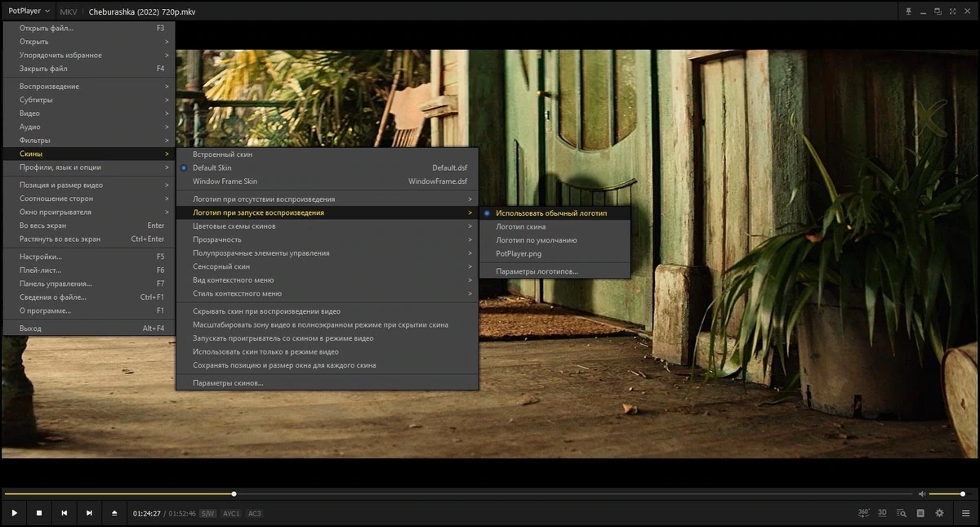
Task: Expand 'Вид контекстного меню' submenu
Action: click(x=327, y=280)
